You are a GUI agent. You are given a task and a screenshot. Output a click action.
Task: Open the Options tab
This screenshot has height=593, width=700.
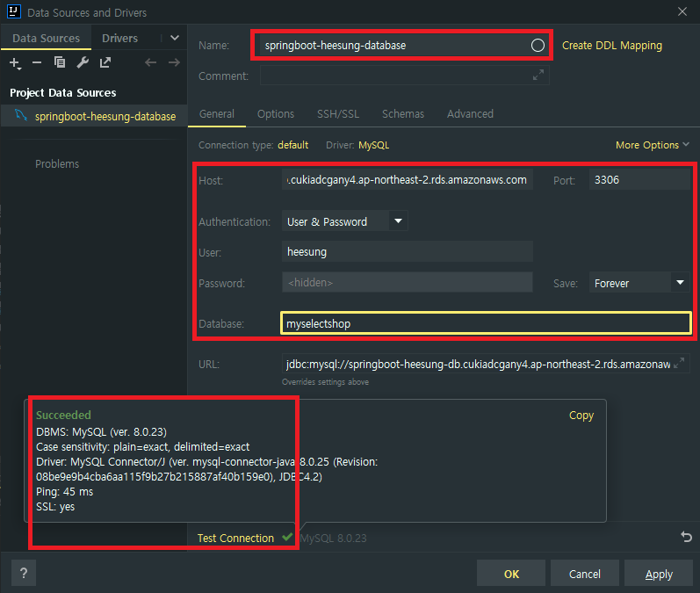[x=276, y=114]
